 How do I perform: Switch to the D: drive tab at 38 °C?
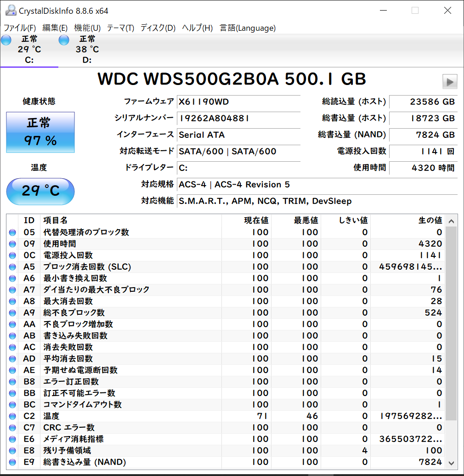(x=87, y=50)
